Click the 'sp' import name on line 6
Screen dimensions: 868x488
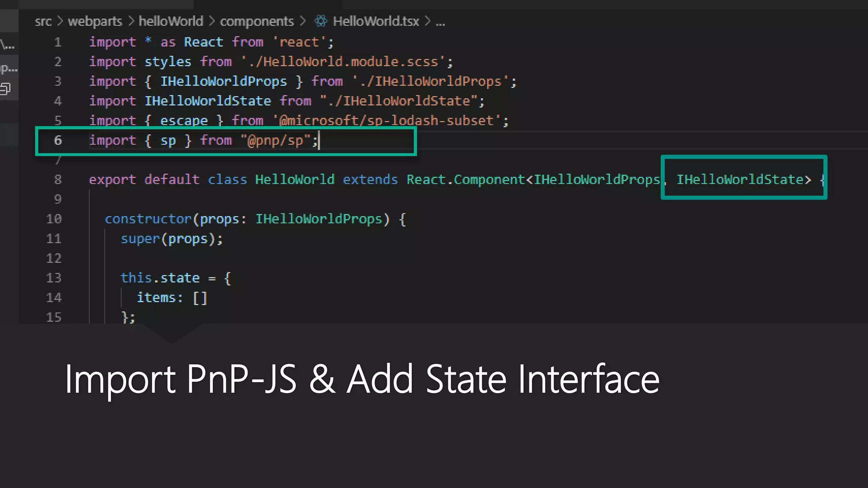(168, 141)
